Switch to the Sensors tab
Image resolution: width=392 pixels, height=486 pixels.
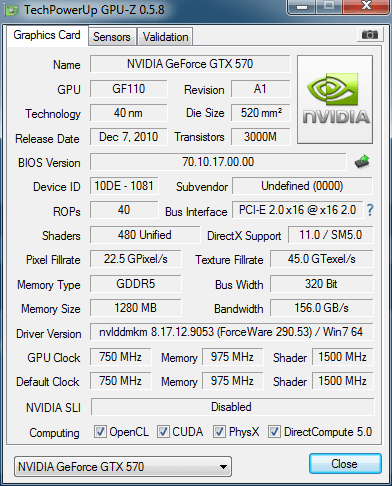112,37
